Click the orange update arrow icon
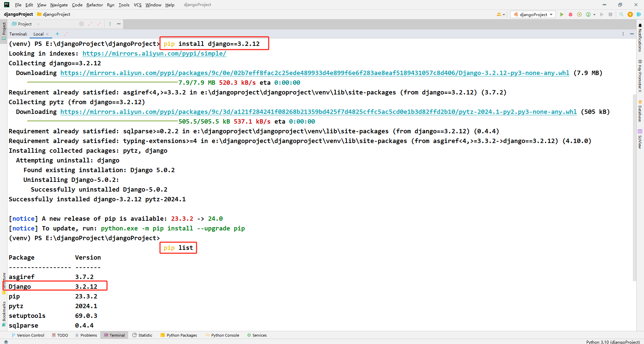This screenshot has width=644, height=344. coord(630,14)
